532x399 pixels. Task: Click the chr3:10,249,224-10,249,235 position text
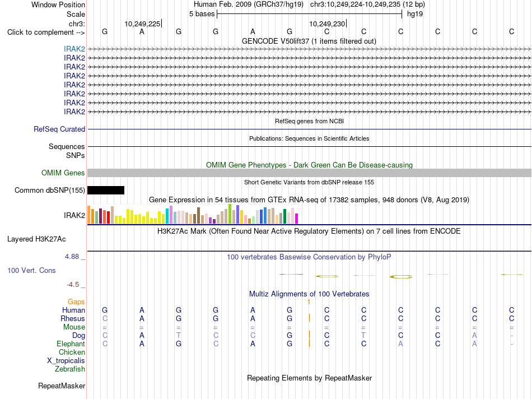(x=367, y=4)
